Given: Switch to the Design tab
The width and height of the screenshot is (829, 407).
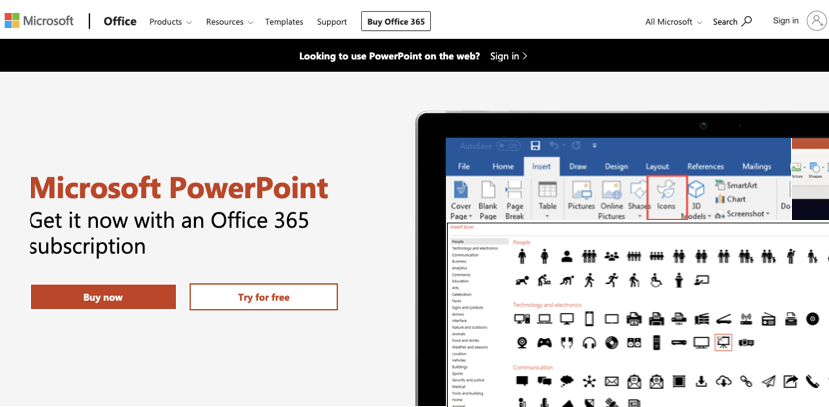Looking at the screenshot, I should pos(616,166).
